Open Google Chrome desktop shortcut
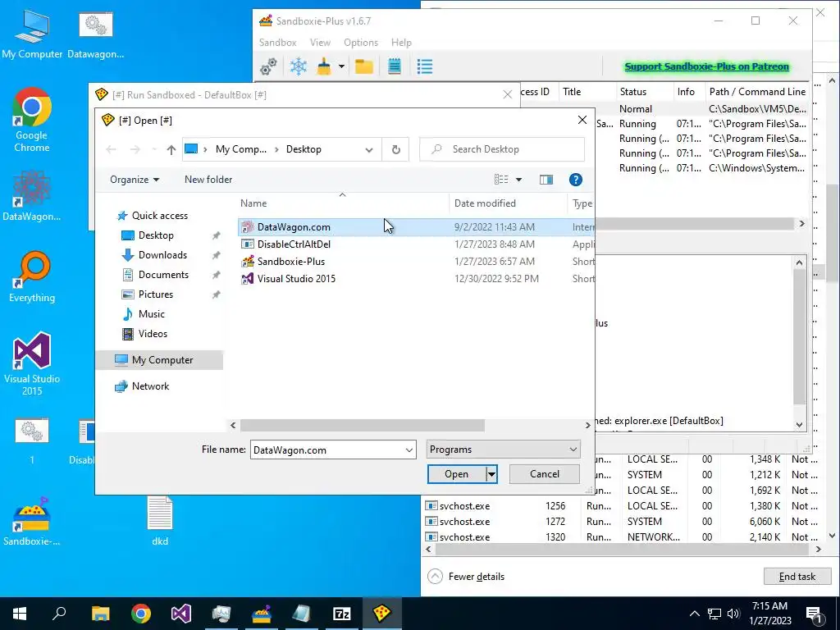The image size is (840, 630). pyautogui.click(x=32, y=120)
